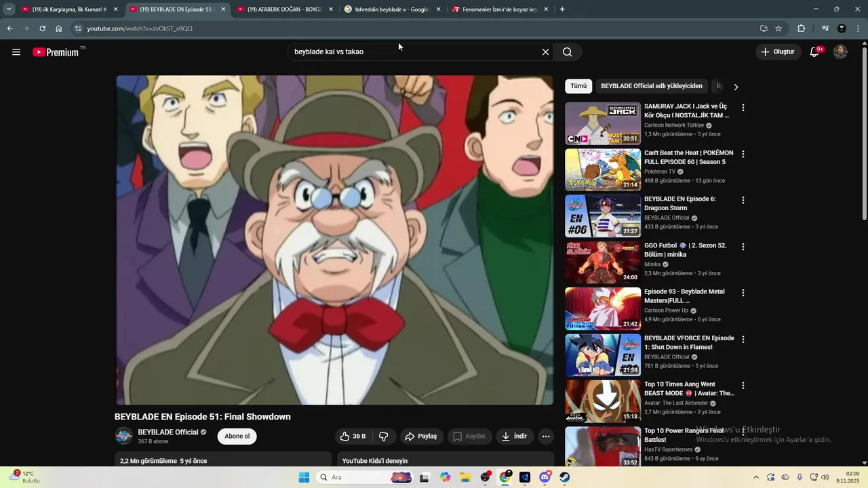Open Chrome profile avatar

pyautogui.click(x=842, y=28)
